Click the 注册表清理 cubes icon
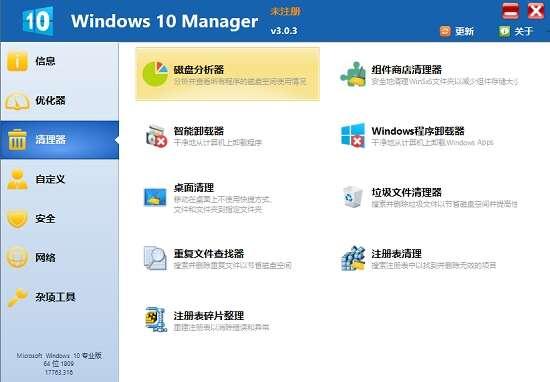550x382 pixels. pos(353,258)
